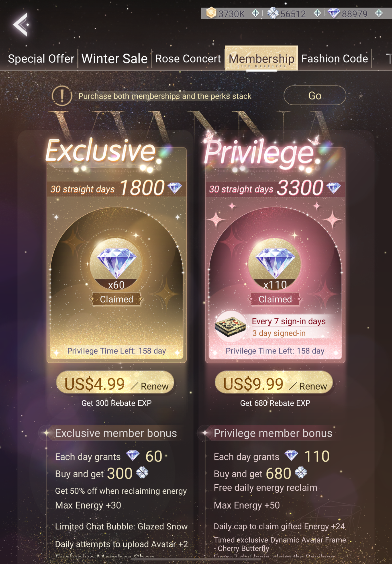Tap the gold coin currency icon

[x=211, y=13]
